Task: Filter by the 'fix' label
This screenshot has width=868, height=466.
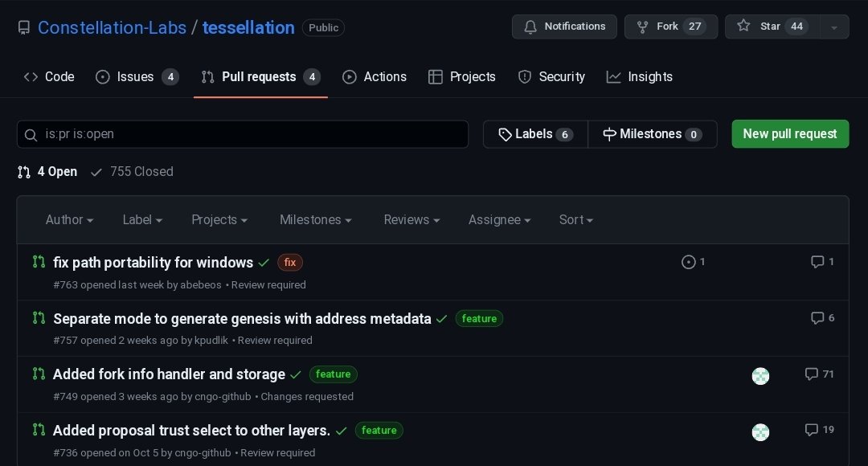Action: pyautogui.click(x=290, y=263)
